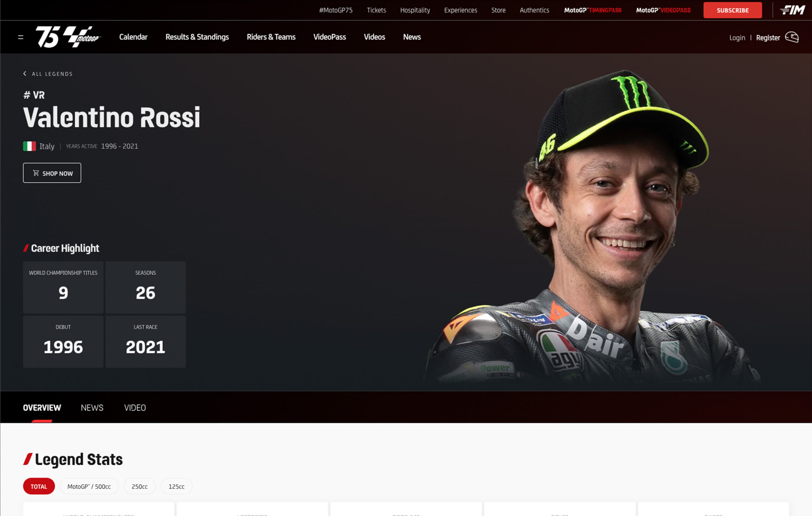Open the MotoGP TimingPass link
Viewport: 812px width, 516px height.
click(x=593, y=10)
